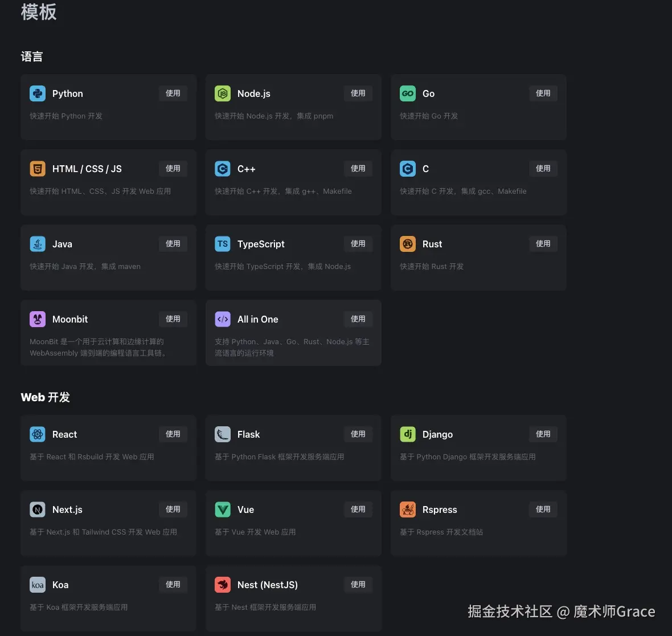Image resolution: width=672 pixels, height=636 pixels.
Task: Use the Nest (NestJS) template
Action: tap(358, 585)
